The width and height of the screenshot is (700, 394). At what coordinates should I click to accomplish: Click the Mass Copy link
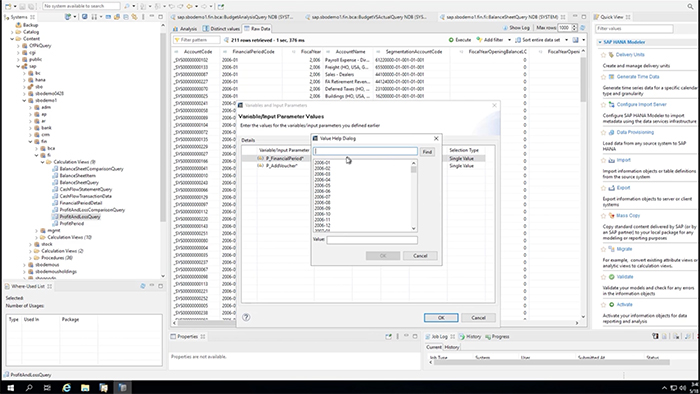[628, 216]
